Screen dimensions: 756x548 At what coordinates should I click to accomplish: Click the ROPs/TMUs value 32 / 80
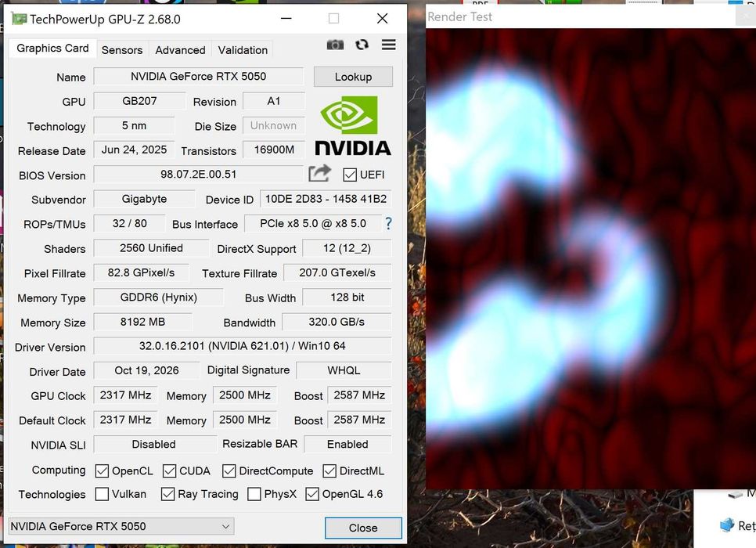[x=129, y=223]
